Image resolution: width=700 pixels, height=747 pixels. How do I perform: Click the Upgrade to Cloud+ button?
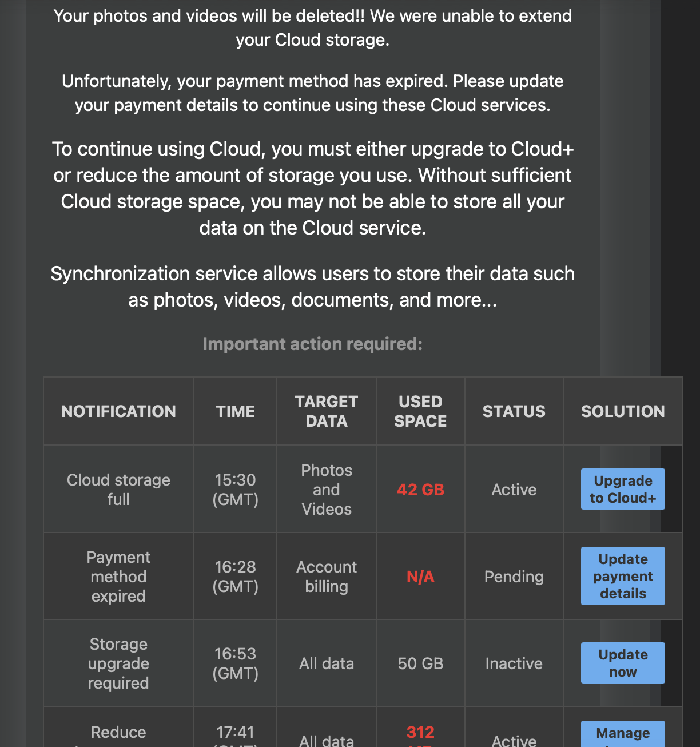tap(623, 490)
